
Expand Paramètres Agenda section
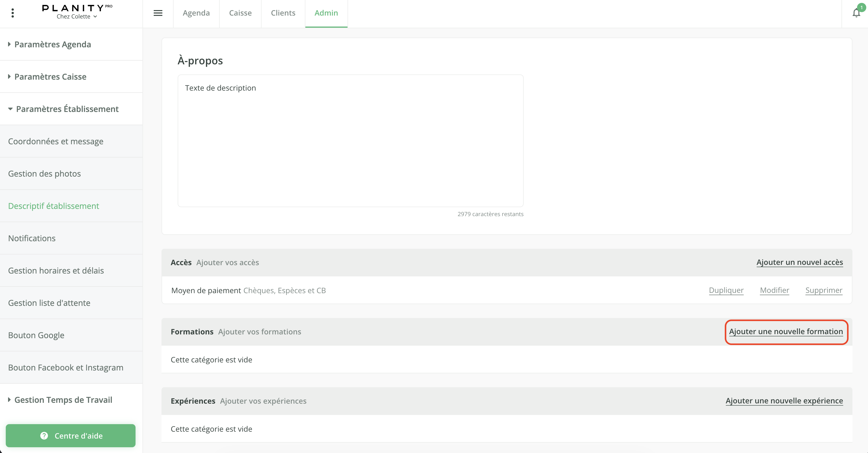[x=52, y=44]
